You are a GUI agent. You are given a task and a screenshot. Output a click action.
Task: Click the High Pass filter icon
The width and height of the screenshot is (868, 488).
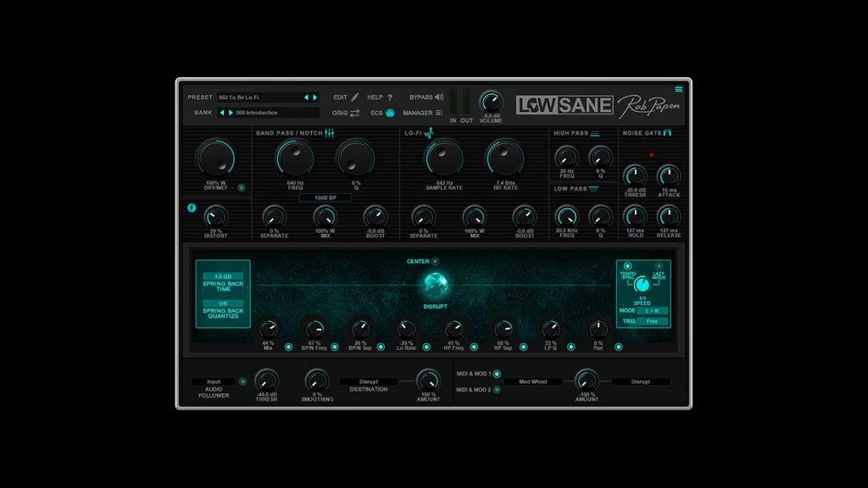pyautogui.click(x=594, y=133)
